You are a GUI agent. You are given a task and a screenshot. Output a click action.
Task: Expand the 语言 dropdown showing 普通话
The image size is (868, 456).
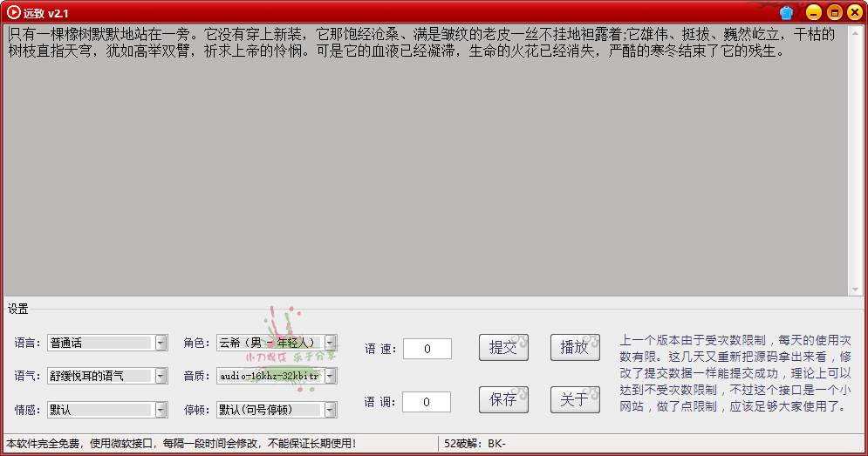[161, 343]
